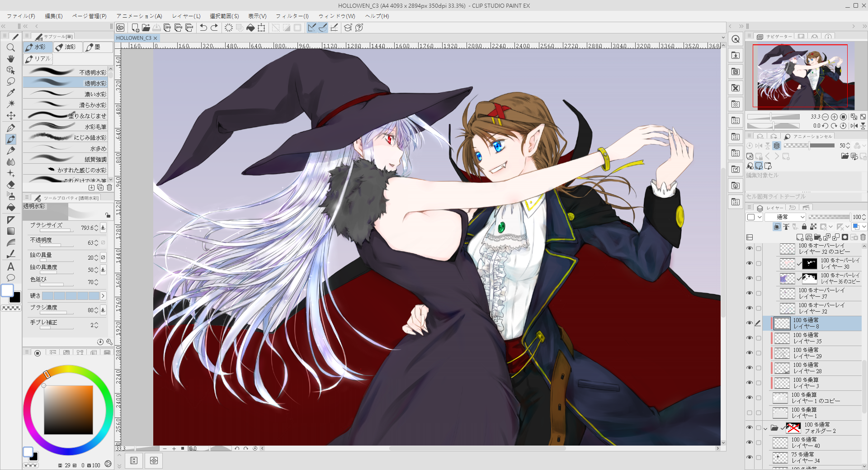Screen dimensions: 868x470
Task: Select the Hand move tool
Action: [11, 59]
